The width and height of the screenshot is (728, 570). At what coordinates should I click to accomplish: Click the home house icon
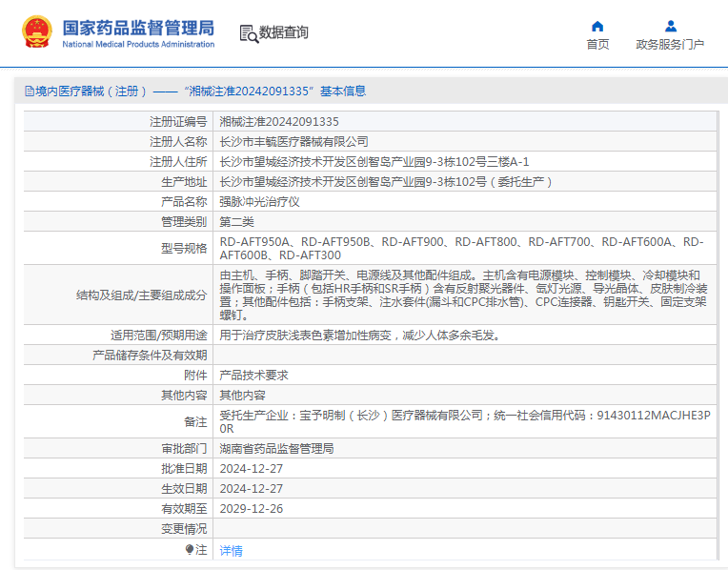[x=597, y=26]
